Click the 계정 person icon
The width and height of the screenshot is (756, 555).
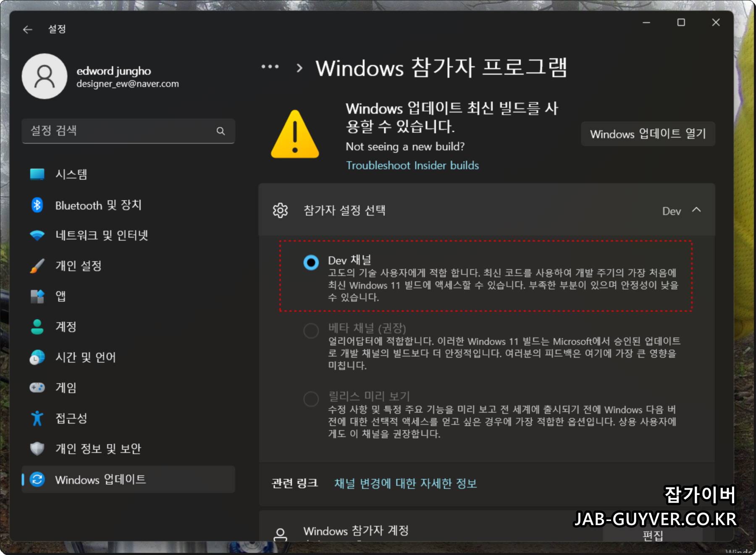point(37,327)
